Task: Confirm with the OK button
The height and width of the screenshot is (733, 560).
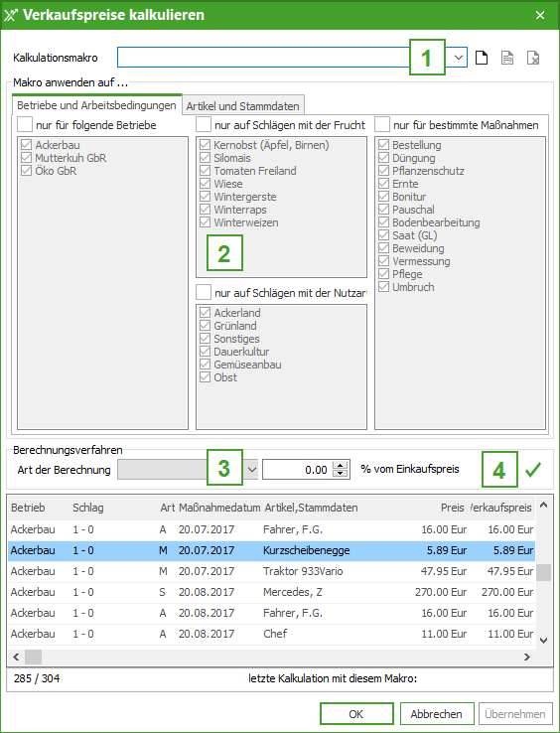Action: (356, 714)
